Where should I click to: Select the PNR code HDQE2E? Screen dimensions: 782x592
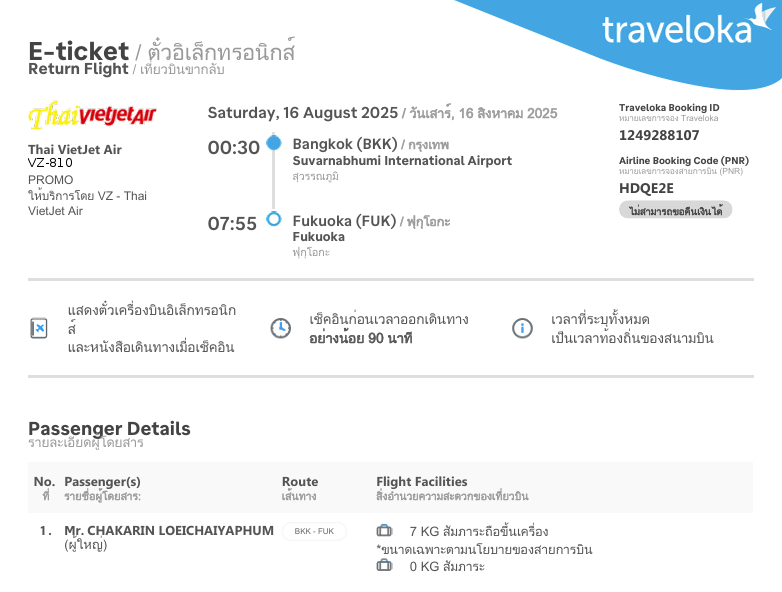point(647,187)
